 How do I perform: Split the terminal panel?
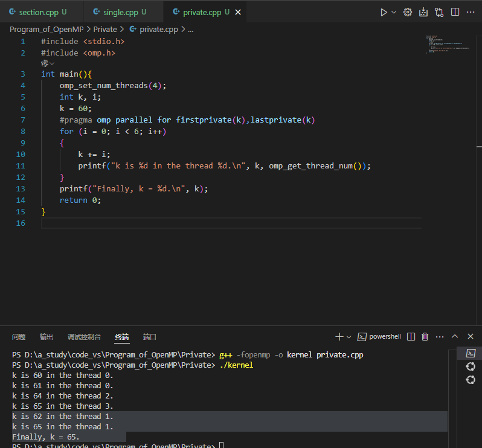411,337
